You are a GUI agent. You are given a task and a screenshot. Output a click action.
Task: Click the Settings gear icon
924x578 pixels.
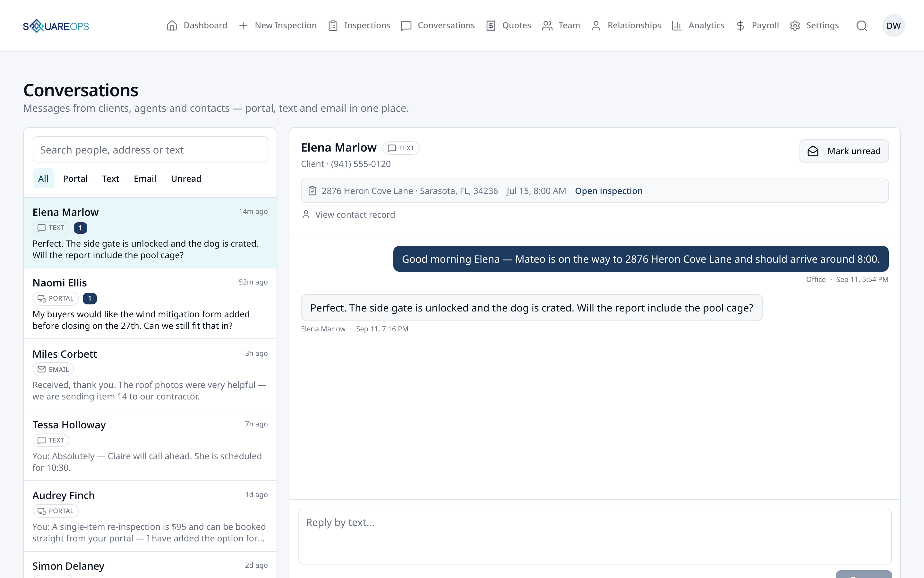795,26
